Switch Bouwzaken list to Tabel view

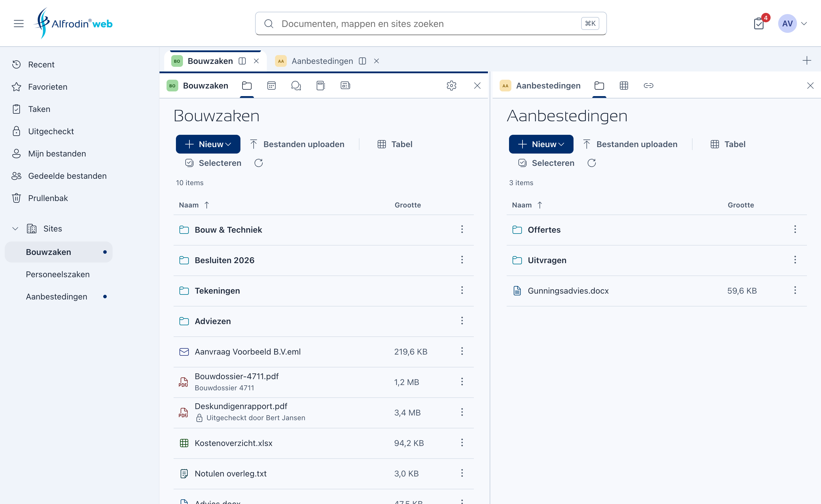pyautogui.click(x=395, y=144)
